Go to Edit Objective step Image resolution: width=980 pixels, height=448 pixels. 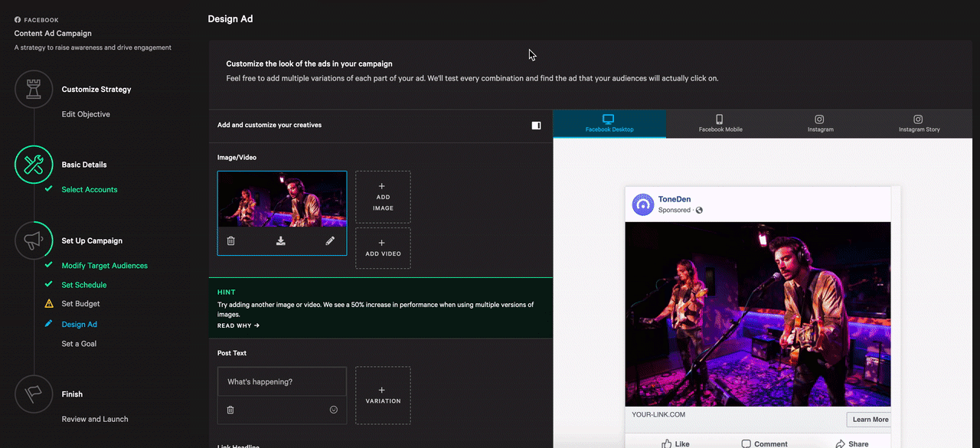coord(86,114)
